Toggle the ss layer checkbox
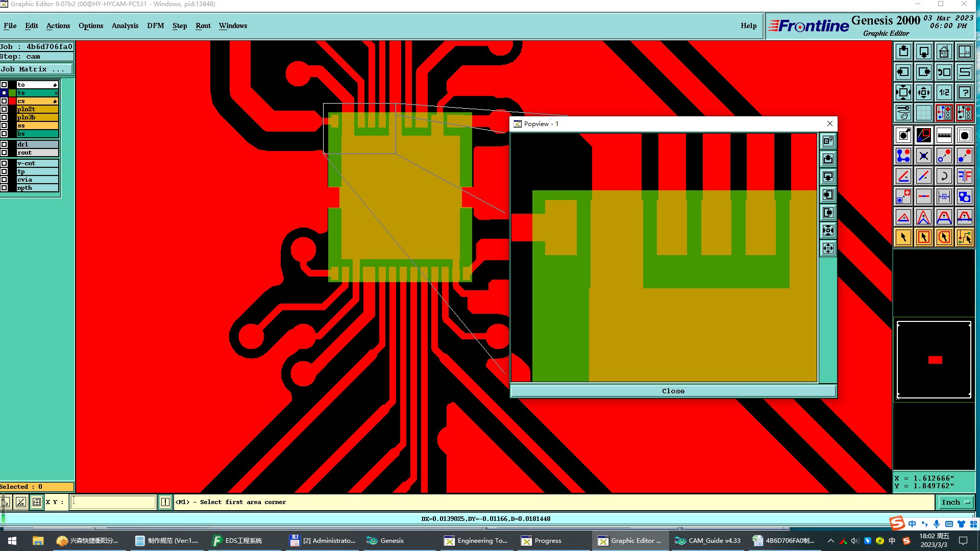Image resolution: width=980 pixels, height=551 pixels. tap(4, 126)
